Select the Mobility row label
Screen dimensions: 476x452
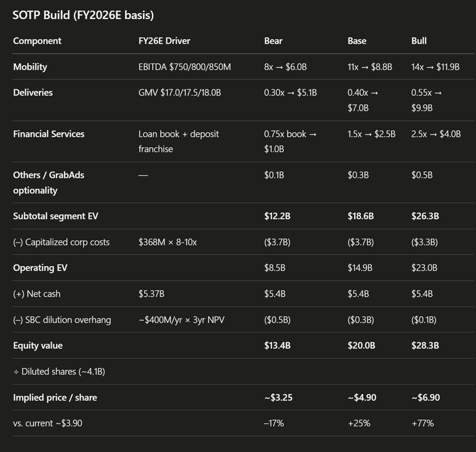(30, 67)
